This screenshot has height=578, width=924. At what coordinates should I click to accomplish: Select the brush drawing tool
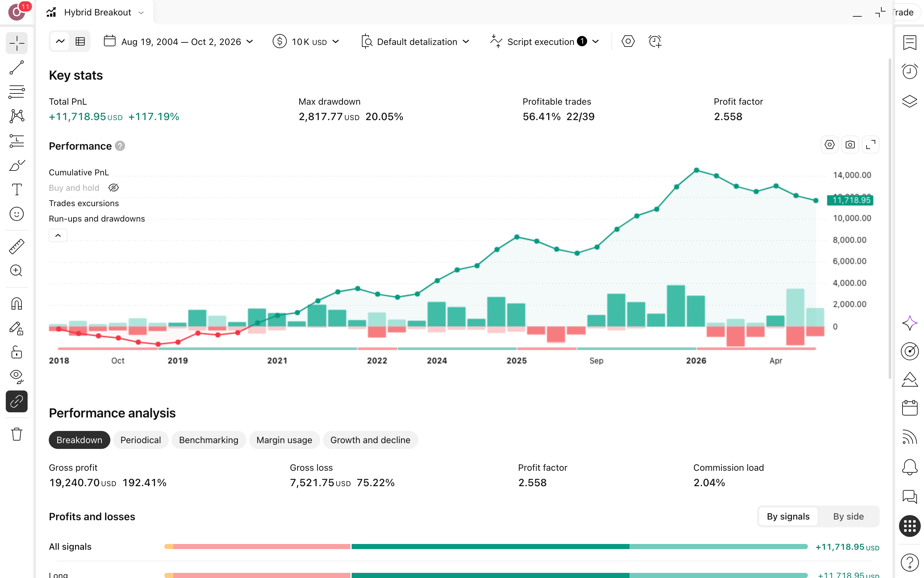pyautogui.click(x=17, y=165)
